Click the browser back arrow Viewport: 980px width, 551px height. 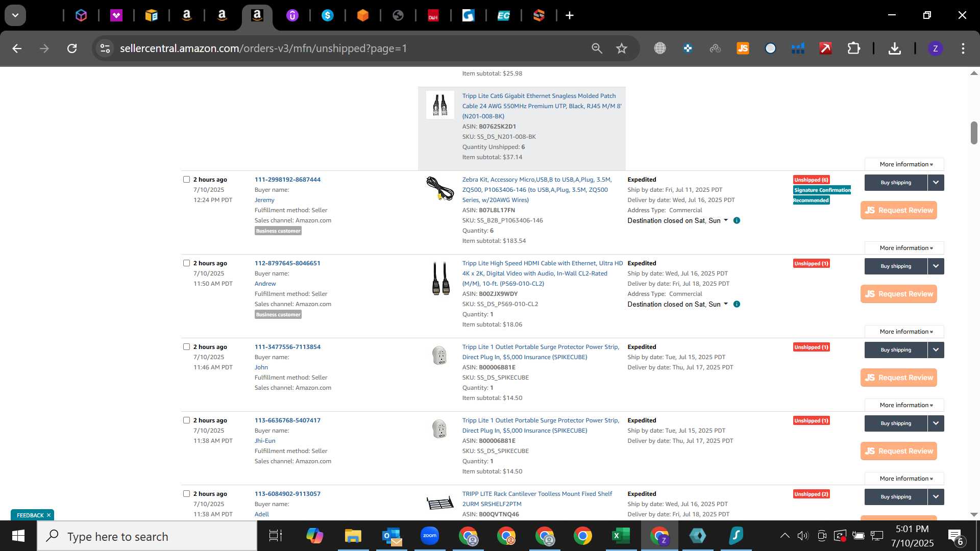17,48
